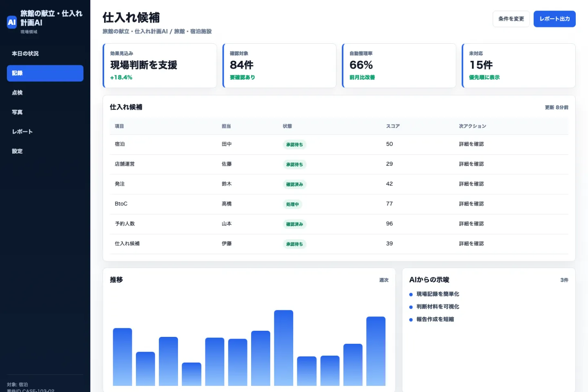Open the 未対応 15件 card

pos(519,66)
